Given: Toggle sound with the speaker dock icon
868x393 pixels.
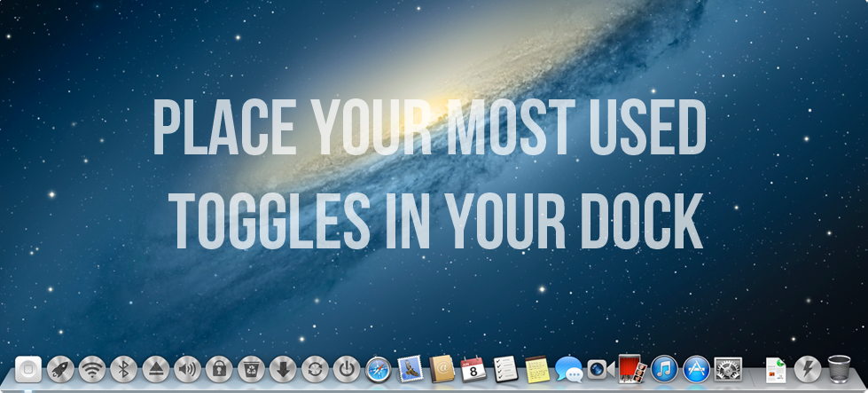Looking at the screenshot, I should [187, 369].
